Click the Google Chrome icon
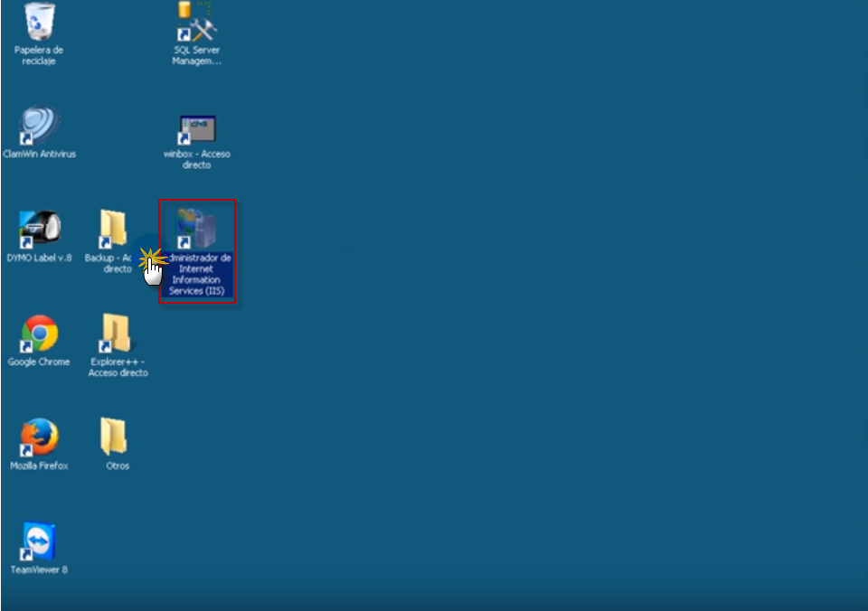 39,334
